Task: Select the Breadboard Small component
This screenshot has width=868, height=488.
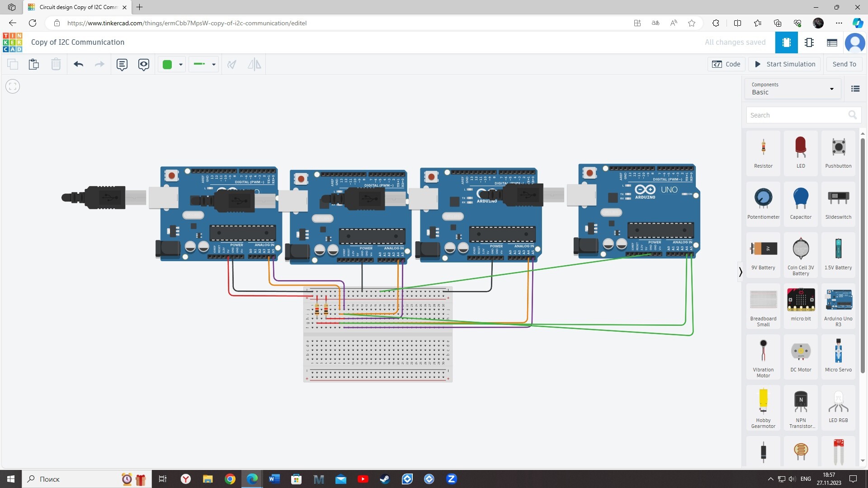Action: click(x=763, y=306)
